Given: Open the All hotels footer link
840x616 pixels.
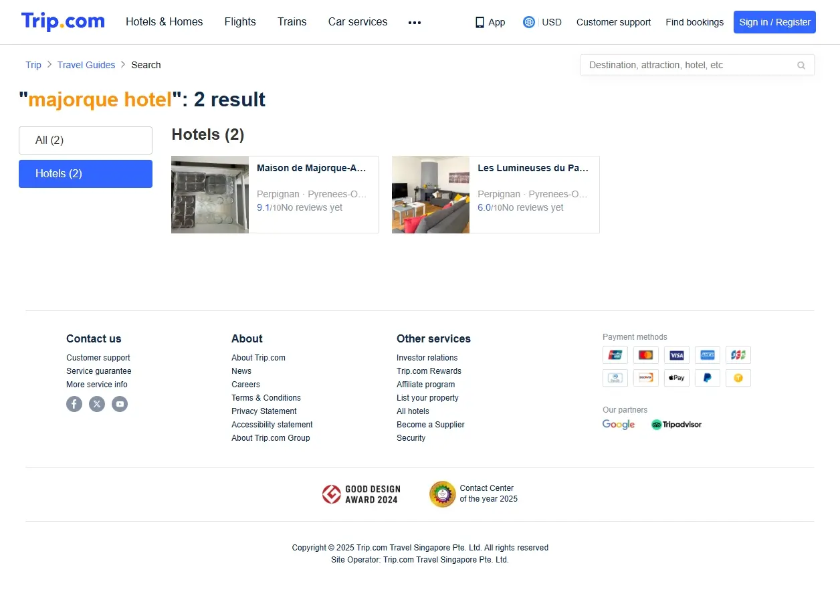Looking at the screenshot, I should coord(413,411).
